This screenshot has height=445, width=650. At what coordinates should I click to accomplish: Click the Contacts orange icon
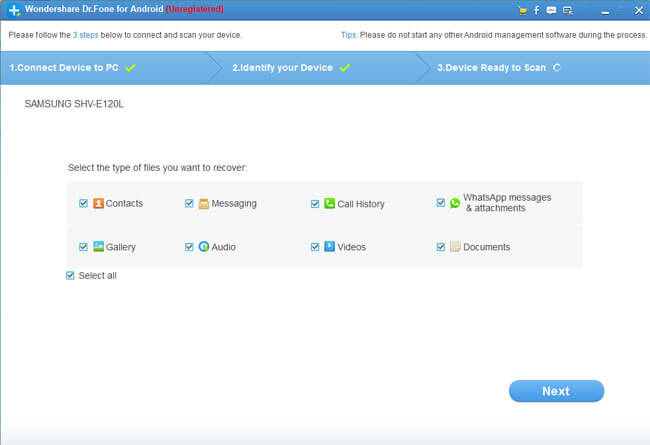click(x=98, y=203)
